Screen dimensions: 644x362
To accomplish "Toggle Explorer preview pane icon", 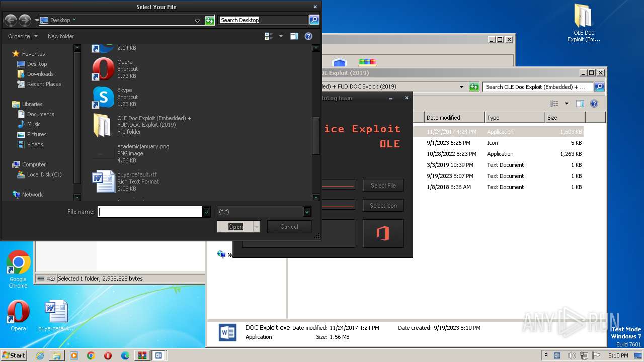I will tap(580, 104).
